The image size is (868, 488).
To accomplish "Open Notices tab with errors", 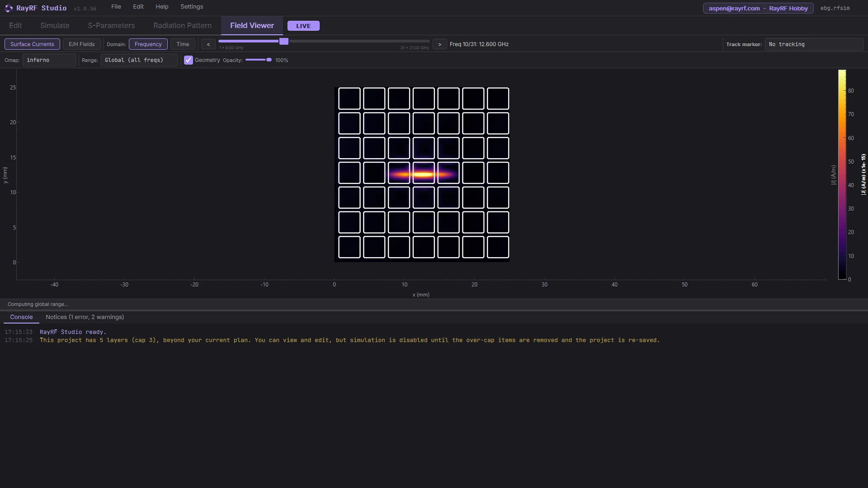I will pyautogui.click(x=85, y=317).
